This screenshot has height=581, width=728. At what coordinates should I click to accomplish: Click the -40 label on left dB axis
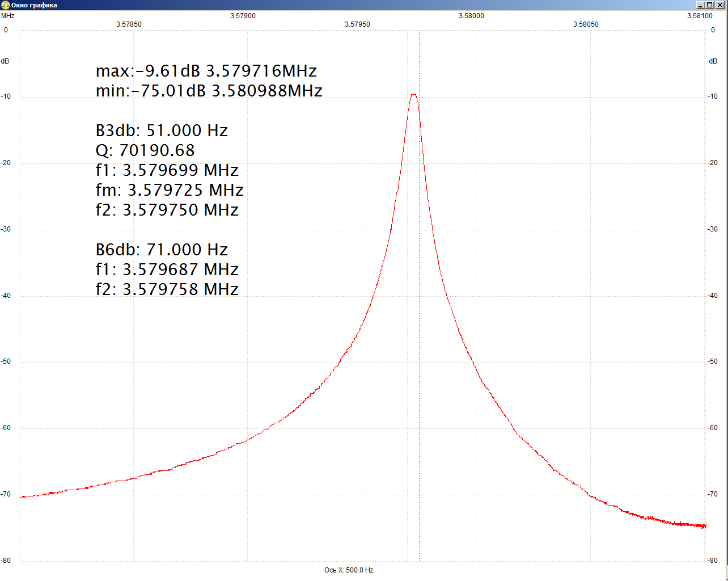pyautogui.click(x=6, y=296)
